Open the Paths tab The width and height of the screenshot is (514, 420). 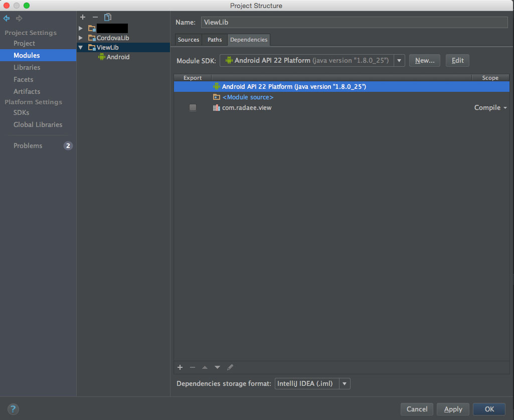(x=215, y=40)
